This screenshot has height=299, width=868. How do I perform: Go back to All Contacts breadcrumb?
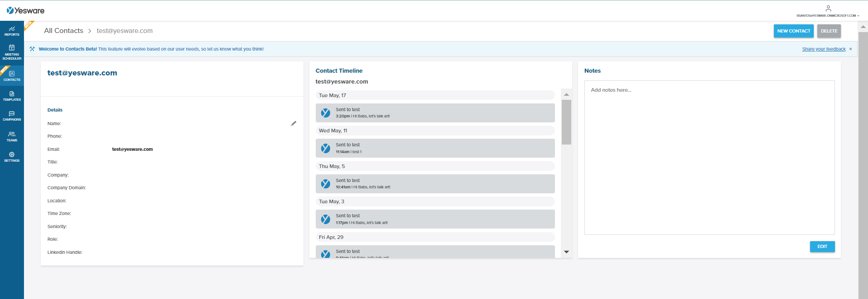coord(64,31)
